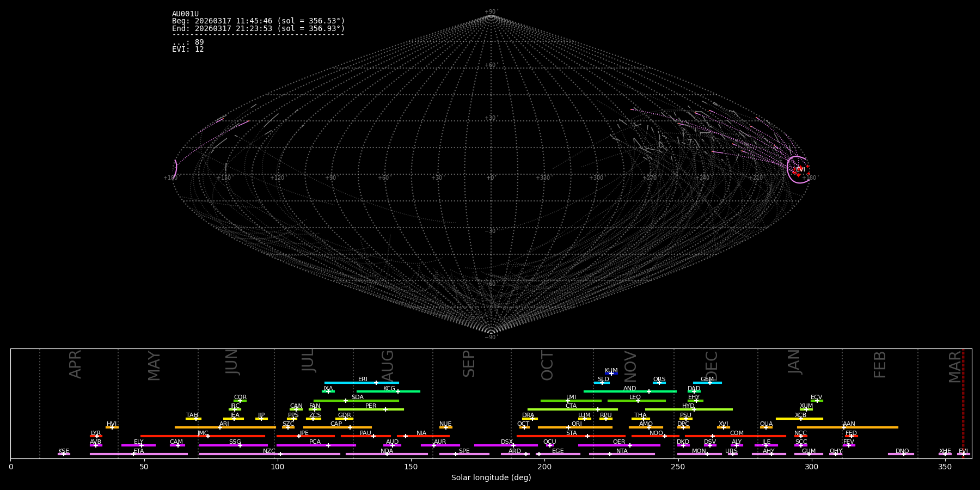Click the 'Solar longitude (deg)' axis label
The width and height of the screenshot is (980, 490).
click(491, 478)
